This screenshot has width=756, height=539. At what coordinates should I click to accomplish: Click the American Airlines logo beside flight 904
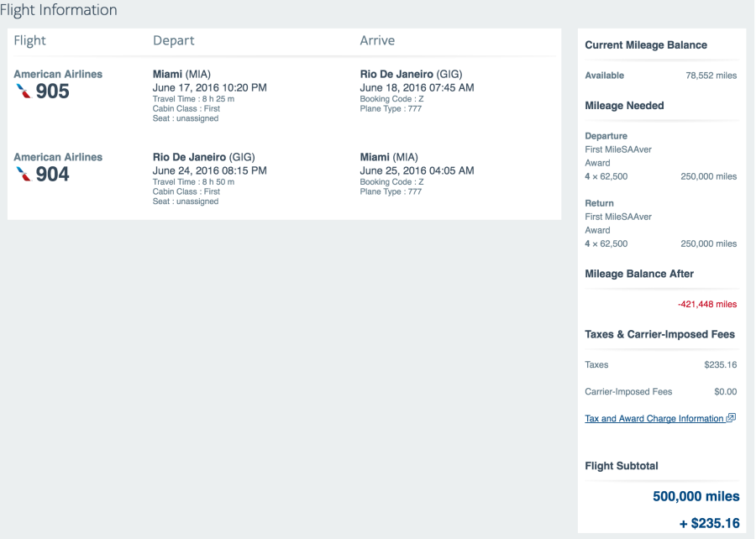(23, 175)
